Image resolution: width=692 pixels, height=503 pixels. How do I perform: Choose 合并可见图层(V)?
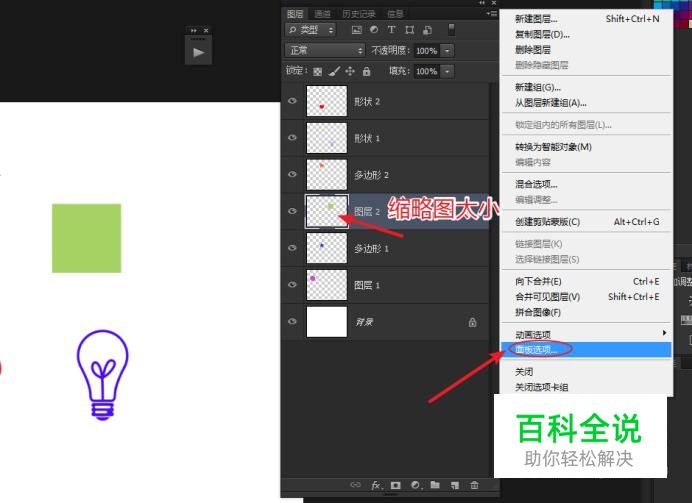pos(586,297)
